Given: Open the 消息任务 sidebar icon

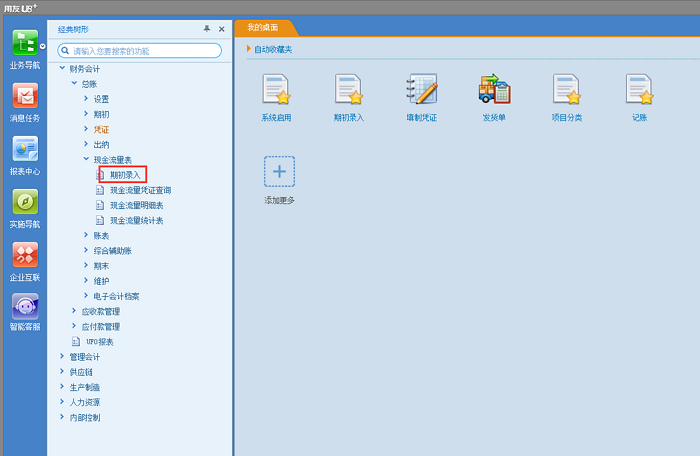Looking at the screenshot, I should pyautogui.click(x=25, y=96).
